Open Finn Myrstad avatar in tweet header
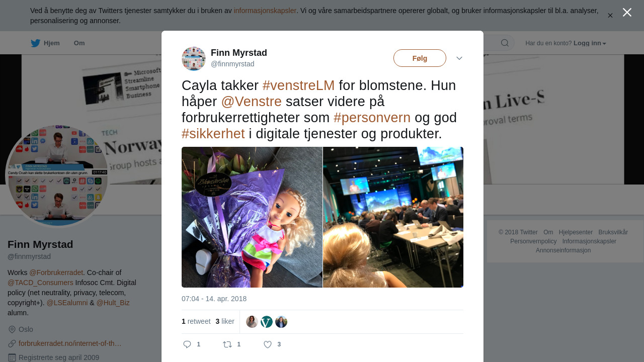This screenshot has width=644, height=362. (194, 59)
